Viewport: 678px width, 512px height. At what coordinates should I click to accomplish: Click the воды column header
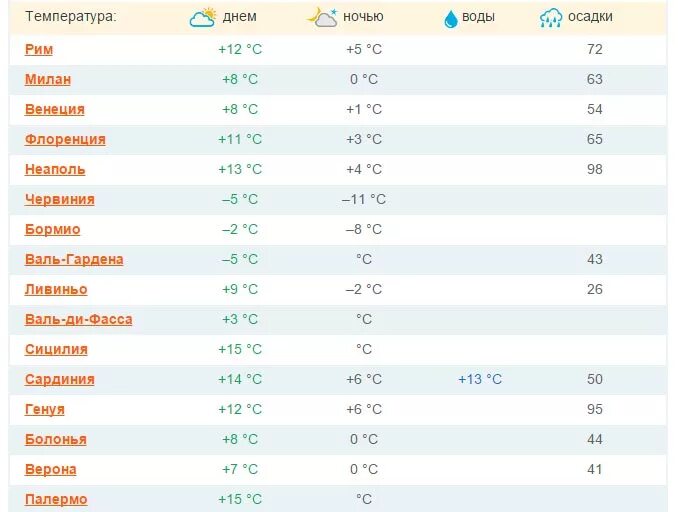click(x=478, y=17)
